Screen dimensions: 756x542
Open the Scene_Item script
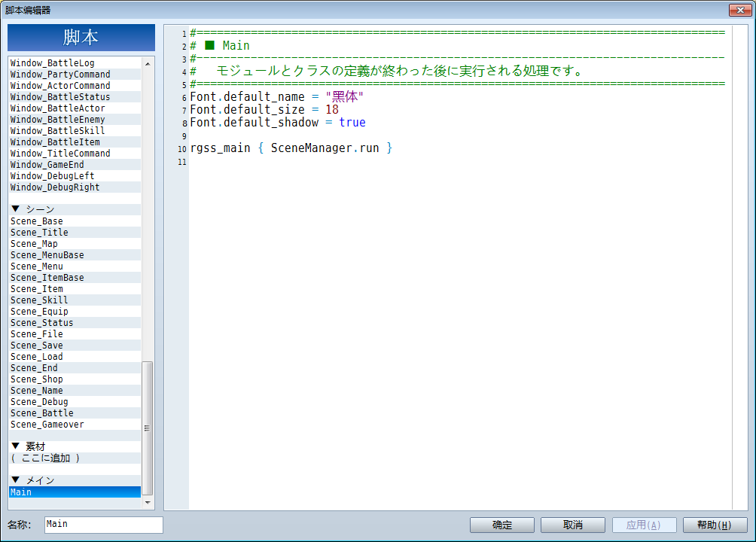click(75, 289)
